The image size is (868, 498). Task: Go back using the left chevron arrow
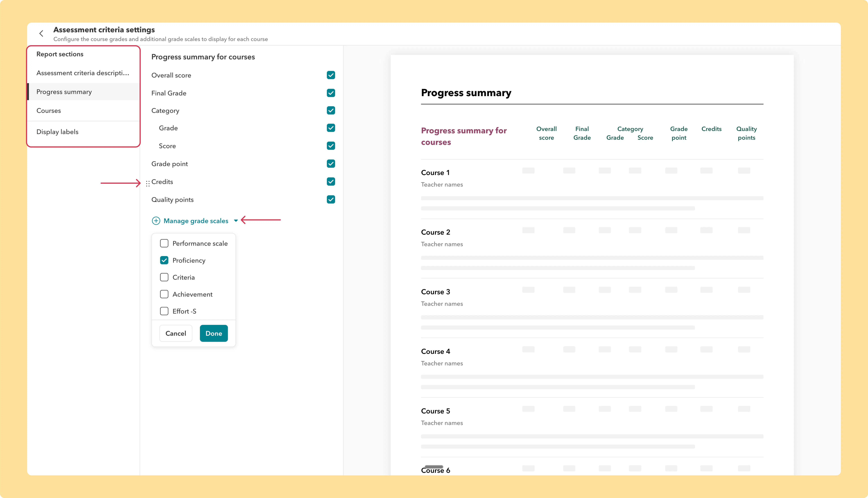41,33
